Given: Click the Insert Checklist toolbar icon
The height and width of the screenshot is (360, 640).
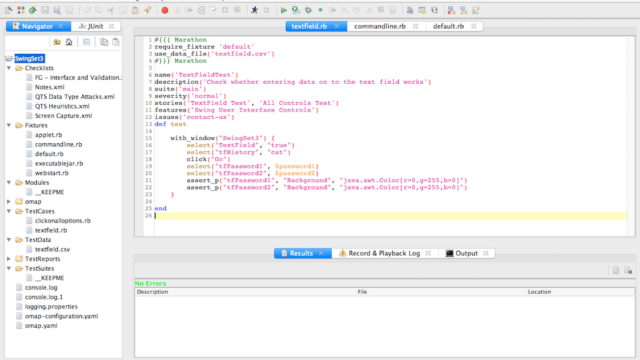Looking at the screenshot, I should pyautogui.click(x=213, y=10).
